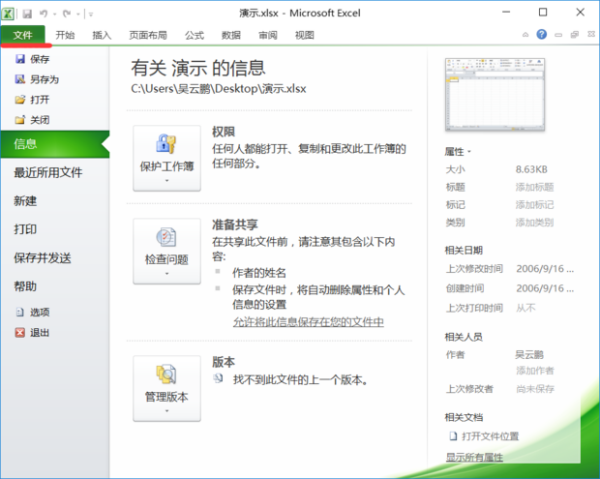Click the Undo arrow in quick access toolbar
The image size is (600, 479).
[x=43, y=14]
